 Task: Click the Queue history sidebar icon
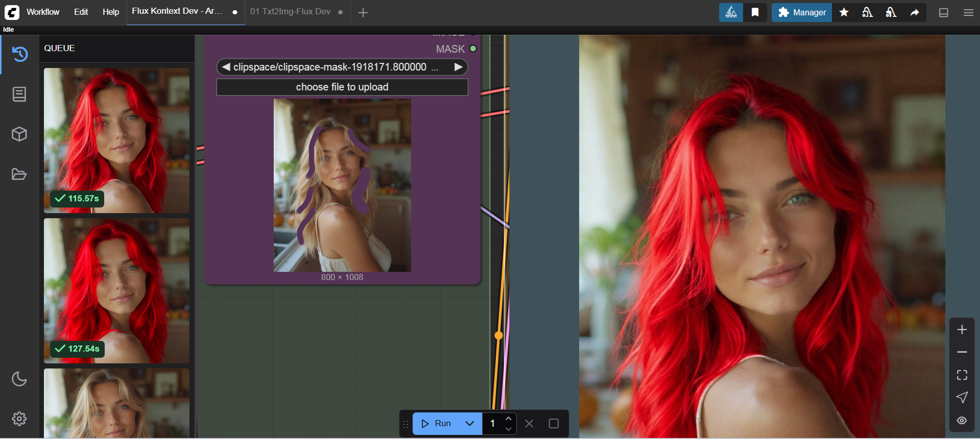tap(19, 54)
